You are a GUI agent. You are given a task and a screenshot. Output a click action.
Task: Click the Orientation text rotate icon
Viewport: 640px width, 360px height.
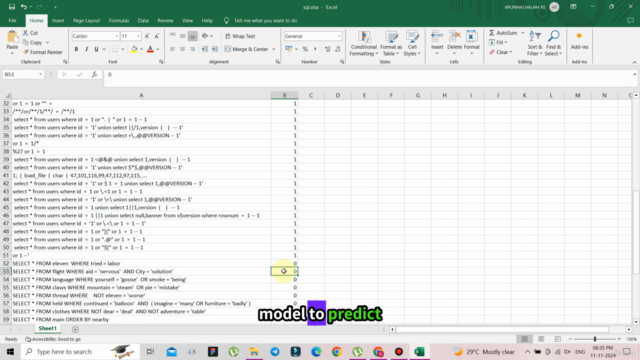[205, 36]
